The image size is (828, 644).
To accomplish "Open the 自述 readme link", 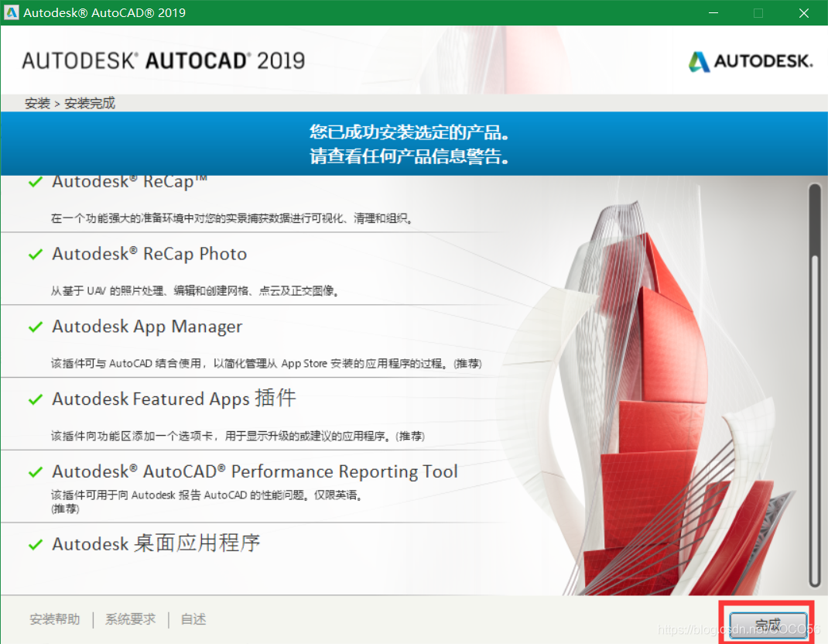I will click(193, 619).
